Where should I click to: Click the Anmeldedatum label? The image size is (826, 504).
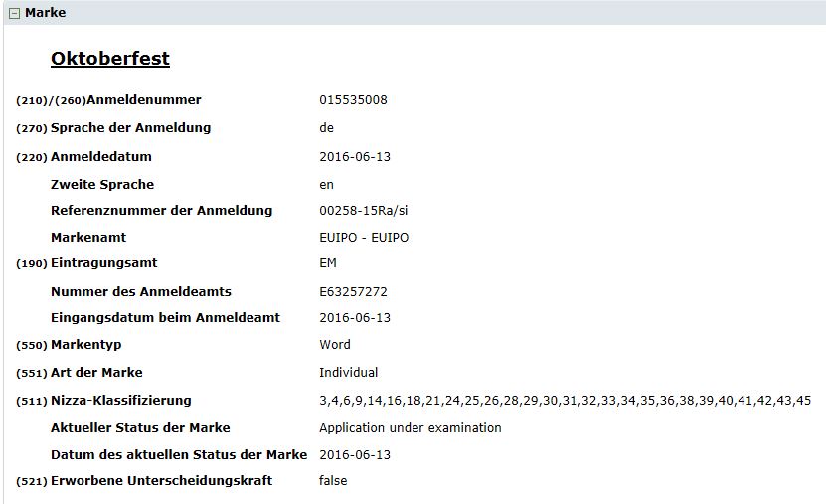coord(101,157)
